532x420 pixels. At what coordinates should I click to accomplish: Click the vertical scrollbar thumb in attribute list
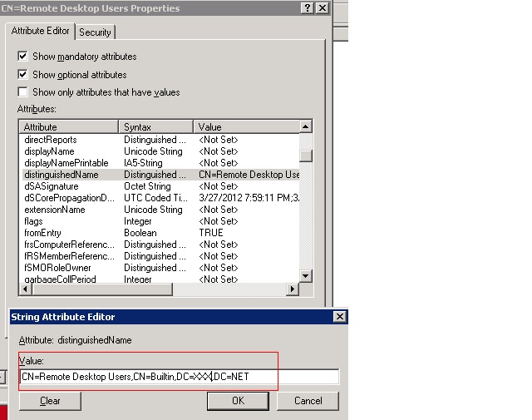click(x=306, y=156)
